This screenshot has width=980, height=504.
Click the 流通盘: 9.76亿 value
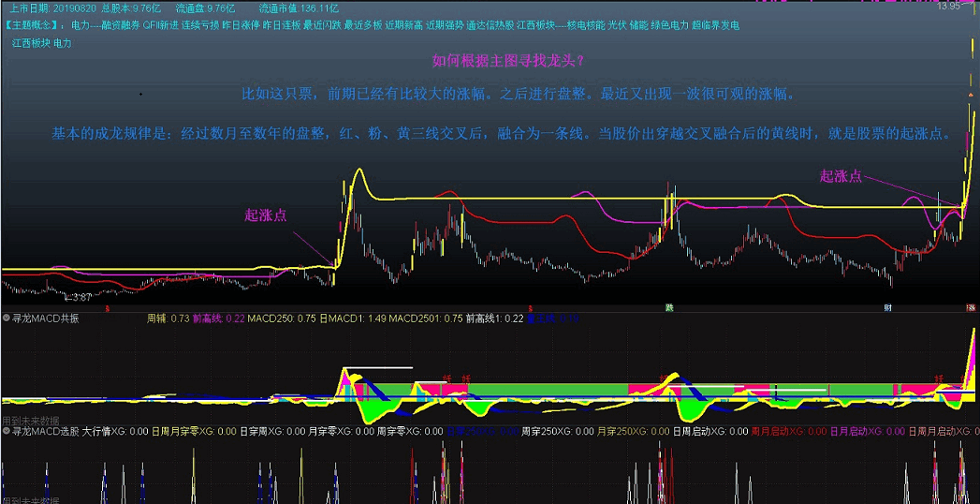point(205,8)
